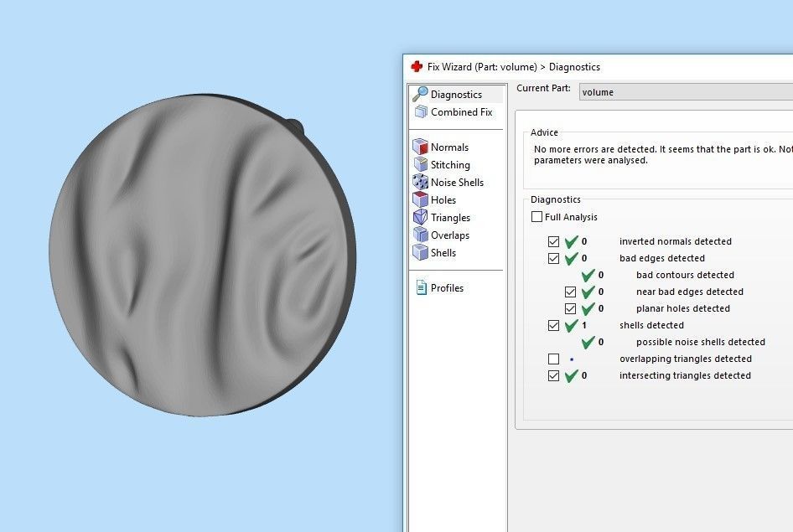
Task: Click 'possible noise shells detected' text
Action: 701,342
